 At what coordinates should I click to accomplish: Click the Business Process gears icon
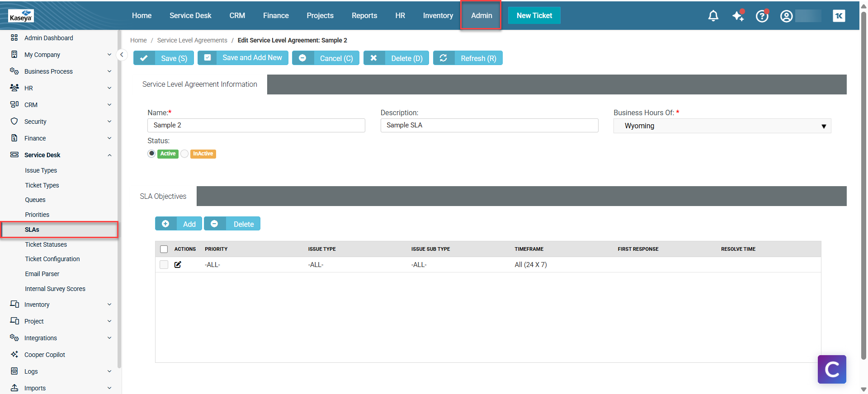[x=14, y=71]
